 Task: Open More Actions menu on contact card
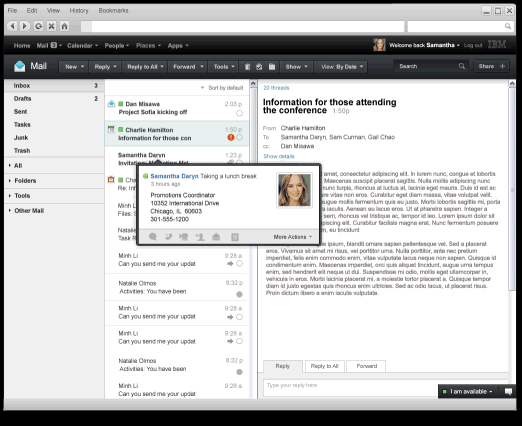tap(293, 237)
